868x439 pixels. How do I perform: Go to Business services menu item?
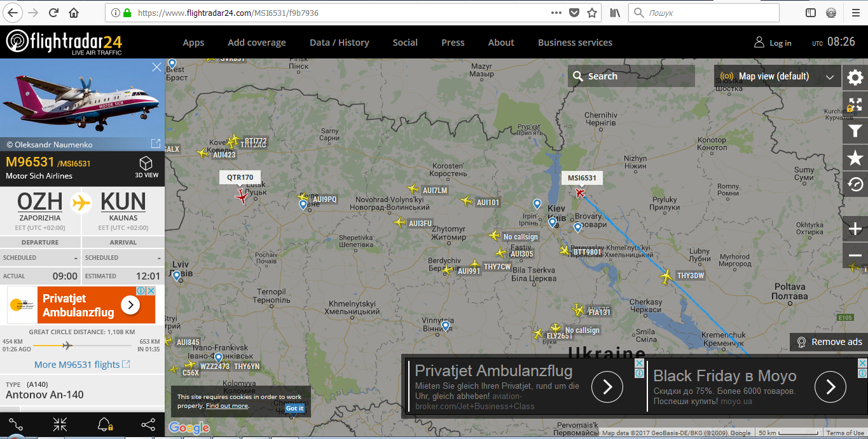click(575, 43)
